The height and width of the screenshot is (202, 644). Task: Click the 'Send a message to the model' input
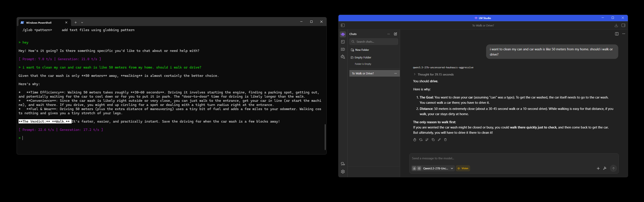[x=514, y=158]
